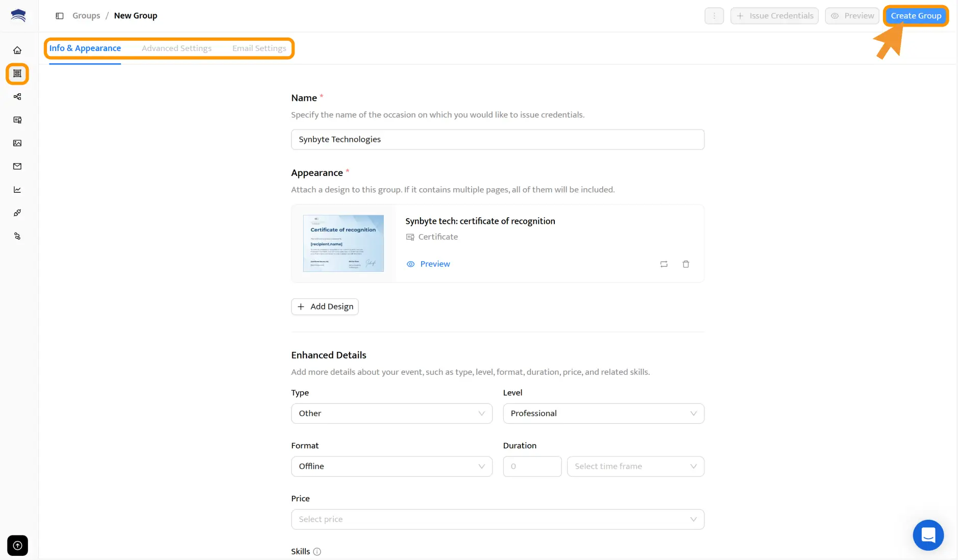Swap the attached design using replace icon
The height and width of the screenshot is (560, 958).
pos(663,264)
